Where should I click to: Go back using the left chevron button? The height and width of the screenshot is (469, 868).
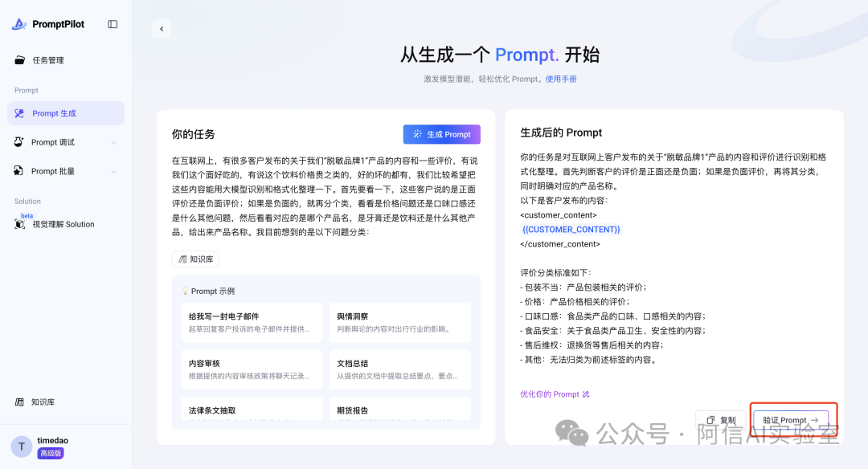pos(162,29)
